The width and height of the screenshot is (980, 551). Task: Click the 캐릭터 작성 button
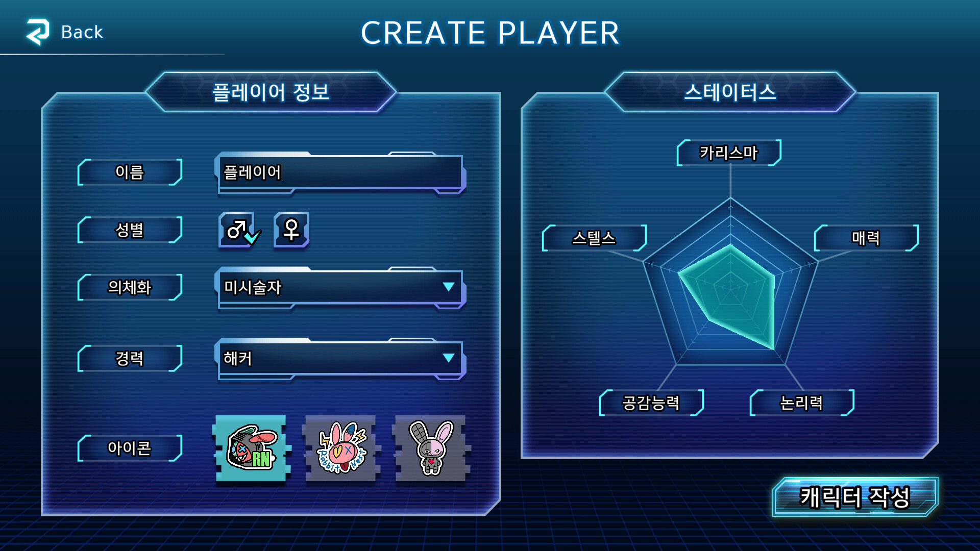point(855,497)
